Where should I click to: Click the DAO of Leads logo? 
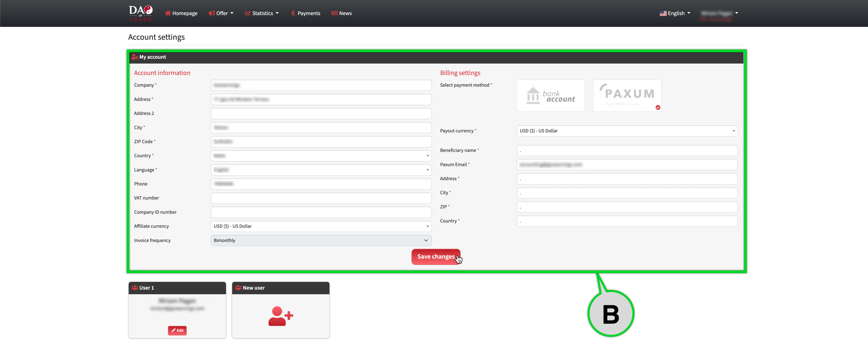click(x=140, y=14)
